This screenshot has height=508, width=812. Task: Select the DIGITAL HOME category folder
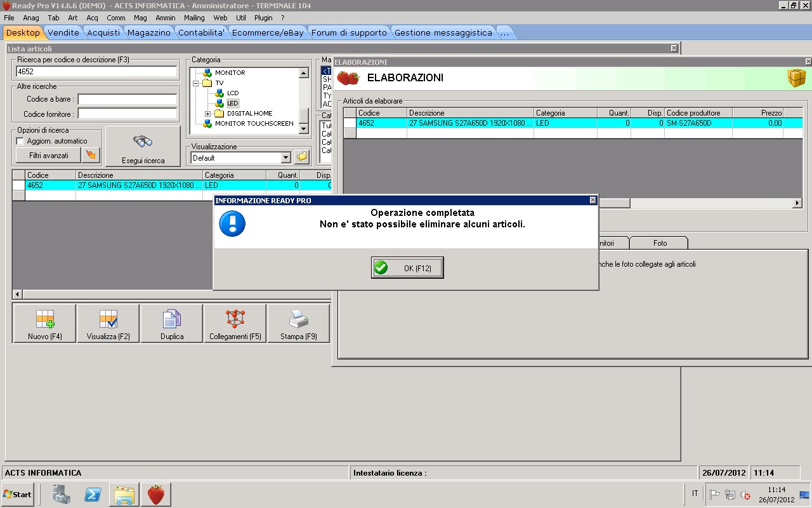coord(249,114)
